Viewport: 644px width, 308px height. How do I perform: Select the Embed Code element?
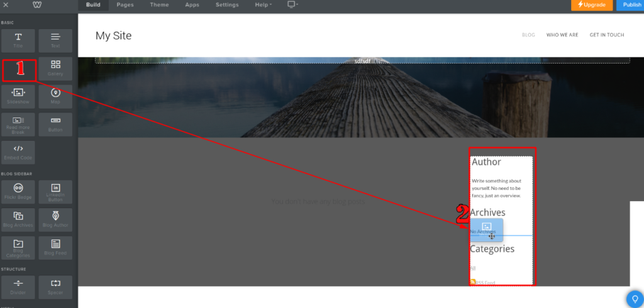pos(18,152)
